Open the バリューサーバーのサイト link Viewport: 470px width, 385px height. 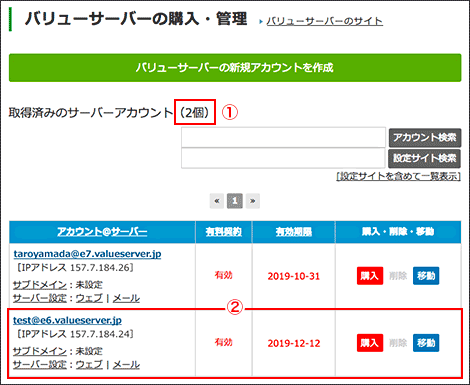324,21
